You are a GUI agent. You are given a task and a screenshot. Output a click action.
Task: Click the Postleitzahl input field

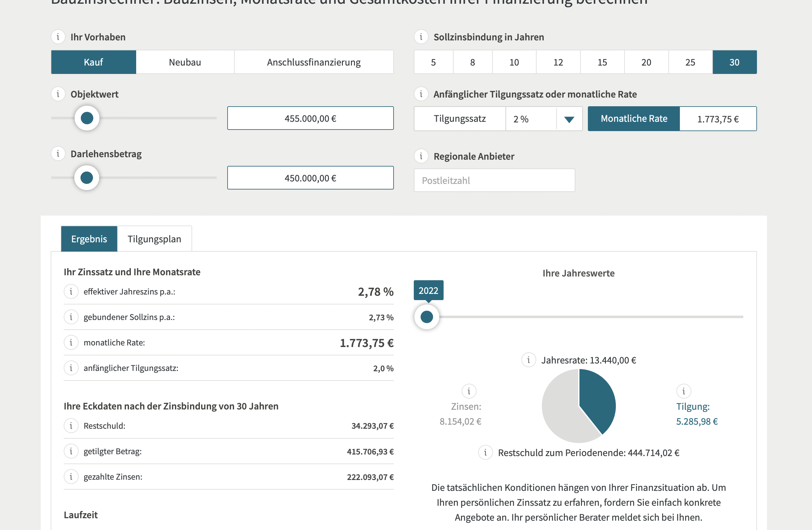[494, 180]
